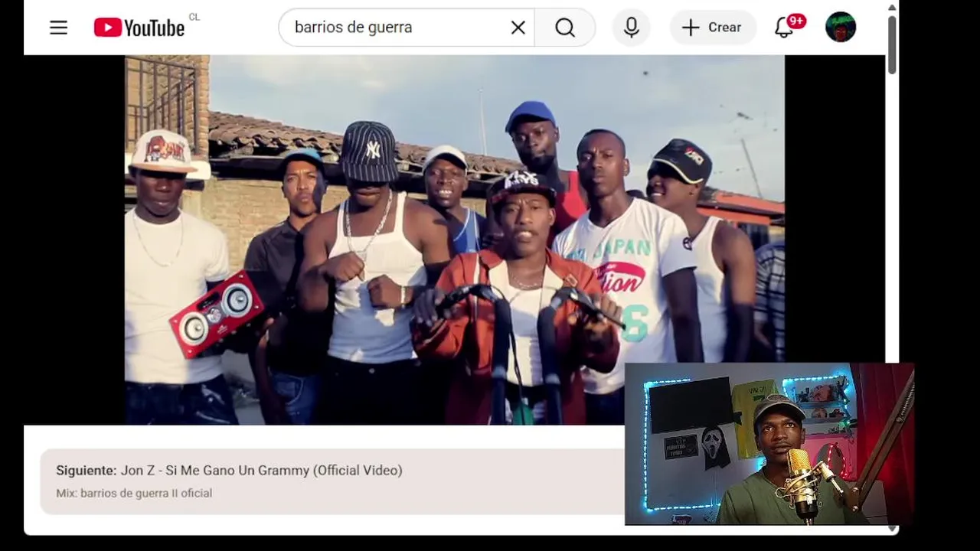980x551 pixels.
Task: Go to YouTube home via the logo
Action: pyautogui.click(x=139, y=28)
